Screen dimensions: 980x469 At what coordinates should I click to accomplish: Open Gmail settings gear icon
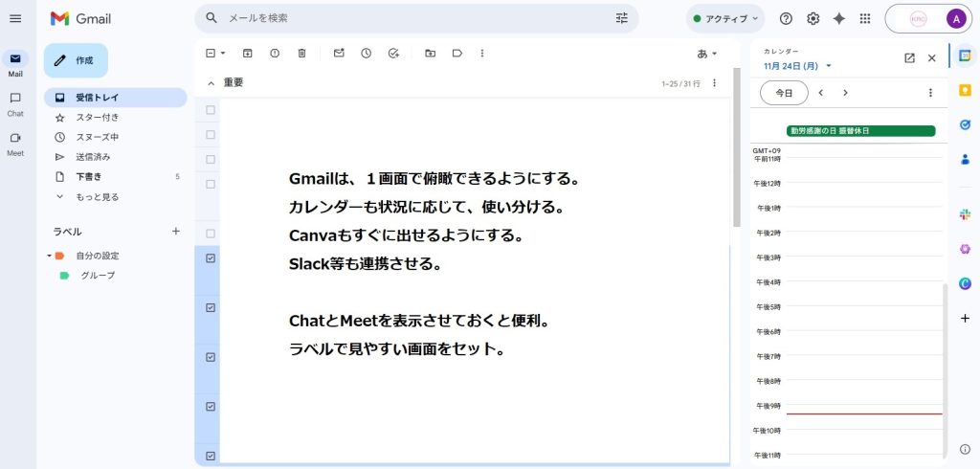point(813,18)
